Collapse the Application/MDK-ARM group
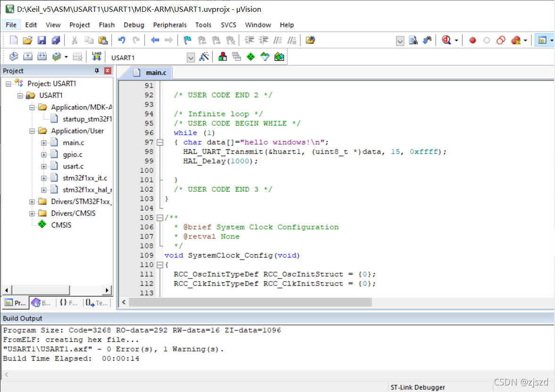Viewport: 555px width, 392px height. click(x=32, y=107)
